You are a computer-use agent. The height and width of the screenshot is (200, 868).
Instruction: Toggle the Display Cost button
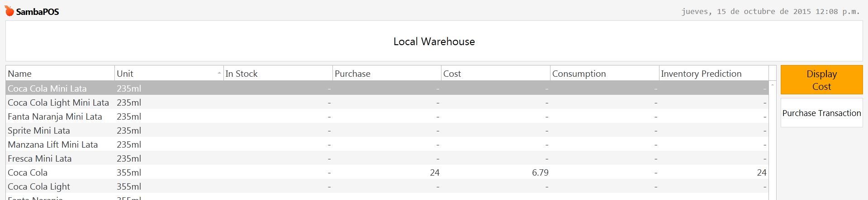click(x=821, y=80)
